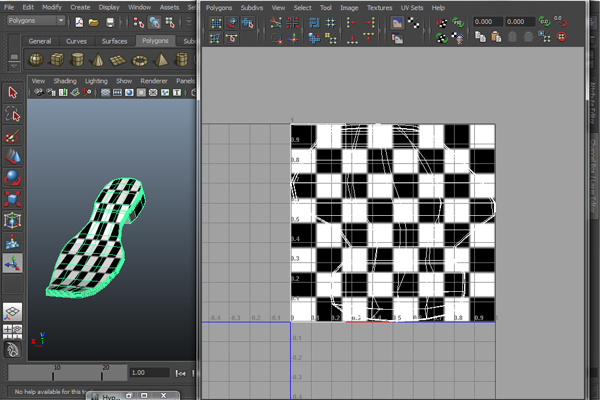Open the UV Sets menu

412,8
